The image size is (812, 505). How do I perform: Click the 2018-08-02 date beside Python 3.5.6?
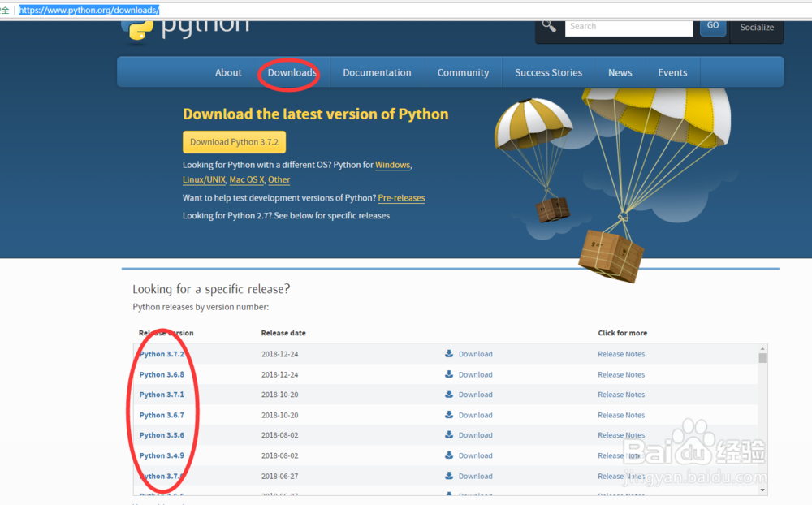279,435
